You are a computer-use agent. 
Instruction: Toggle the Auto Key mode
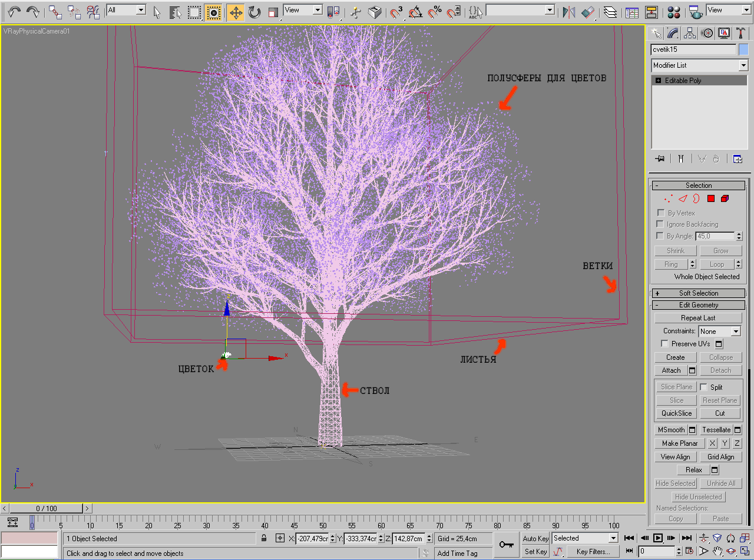(535, 538)
